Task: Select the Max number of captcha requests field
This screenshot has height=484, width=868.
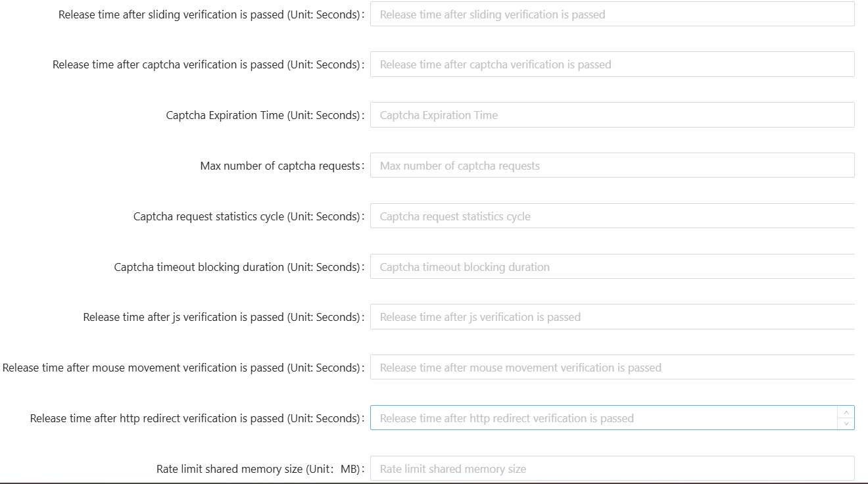Action: pos(612,166)
